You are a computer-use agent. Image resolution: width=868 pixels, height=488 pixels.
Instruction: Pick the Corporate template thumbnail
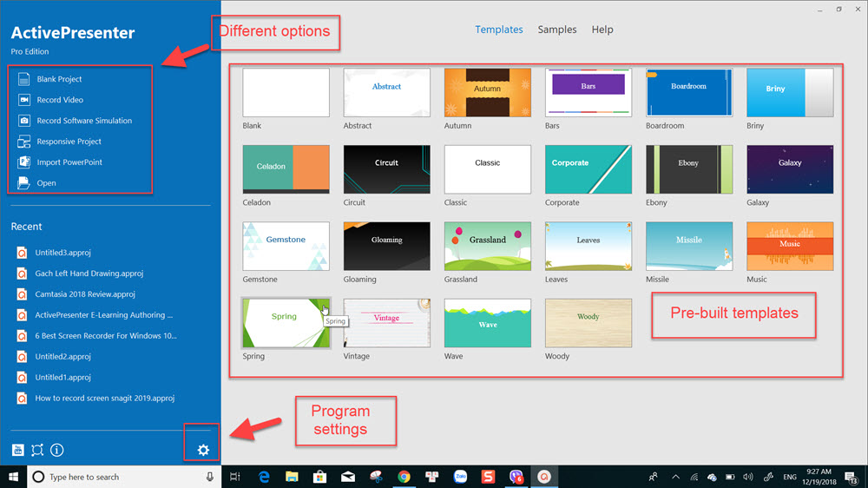coord(588,169)
